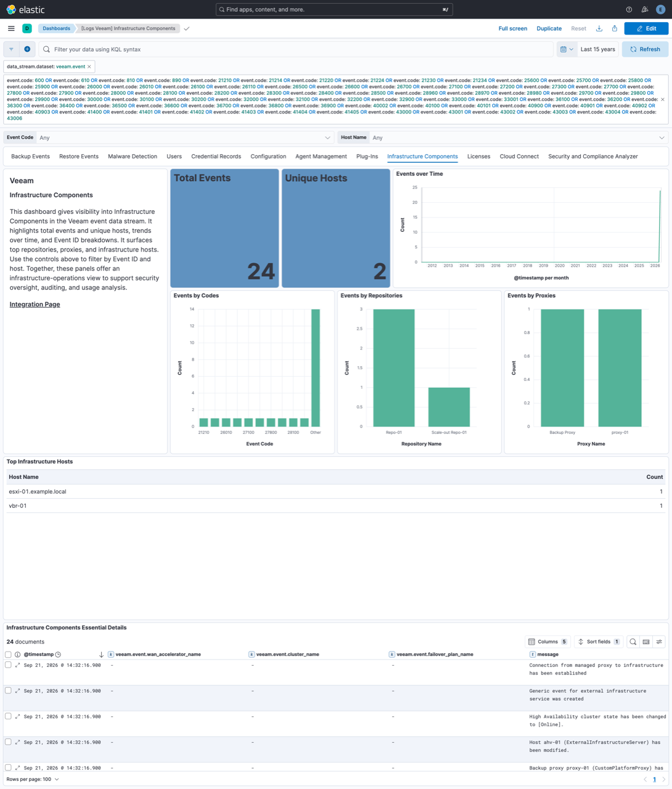Toggle the @timestamp sort arrow

click(x=101, y=655)
